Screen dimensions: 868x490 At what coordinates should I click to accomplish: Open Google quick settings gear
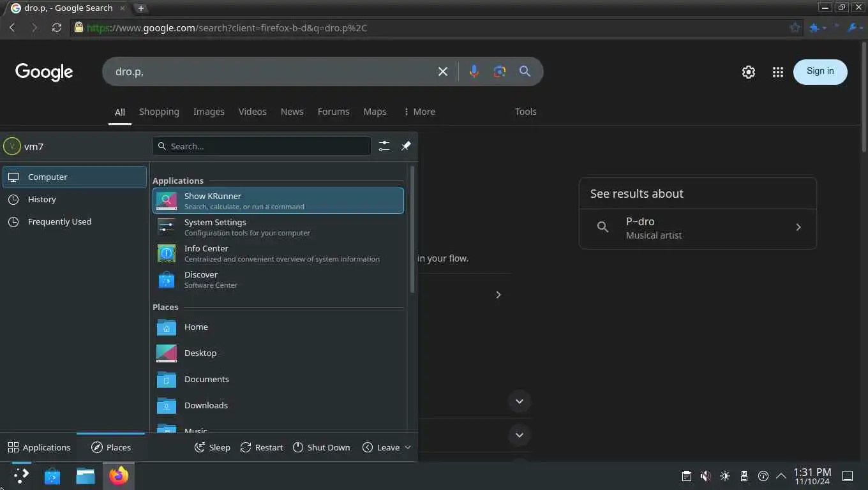click(749, 72)
